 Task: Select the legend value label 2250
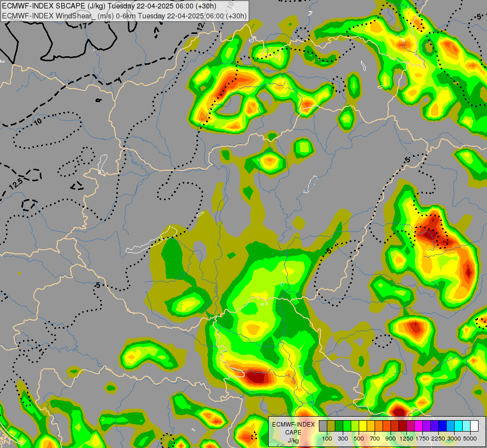438,439
